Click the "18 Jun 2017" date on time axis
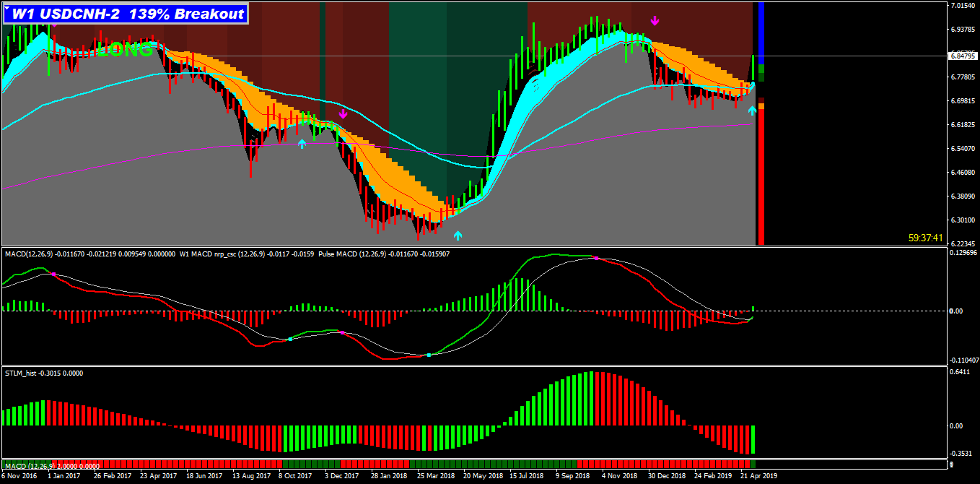This screenshot has height=484, width=980. pyautogui.click(x=204, y=476)
